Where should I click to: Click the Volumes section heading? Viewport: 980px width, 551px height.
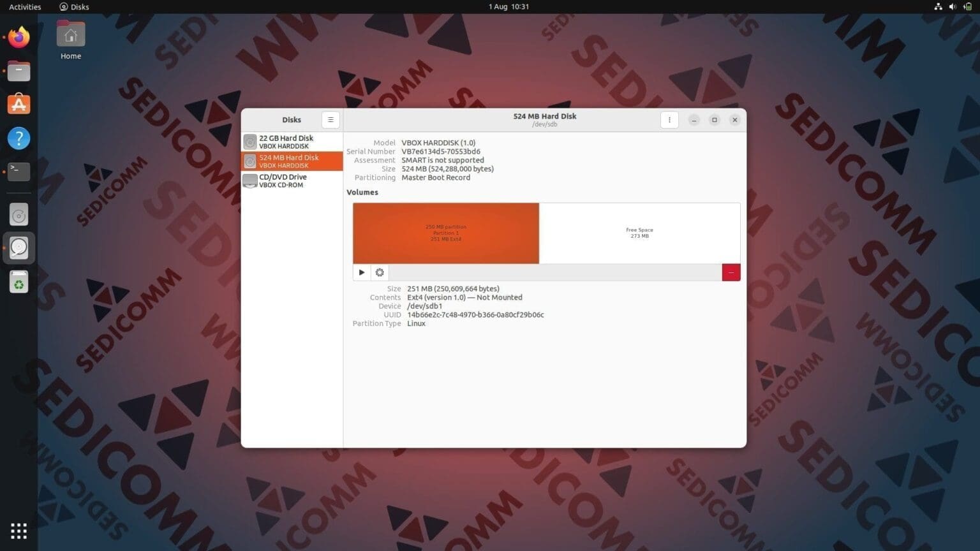pos(362,192)
